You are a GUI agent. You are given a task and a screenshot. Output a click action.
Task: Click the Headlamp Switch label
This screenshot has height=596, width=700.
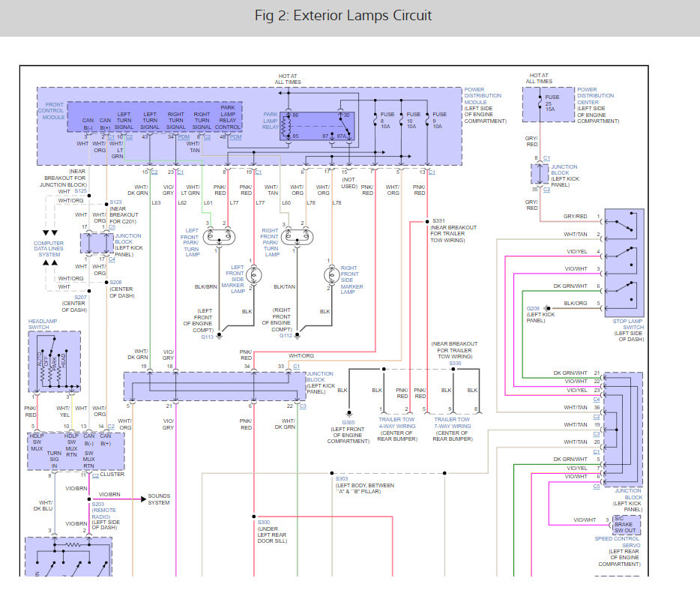[43, 324]
